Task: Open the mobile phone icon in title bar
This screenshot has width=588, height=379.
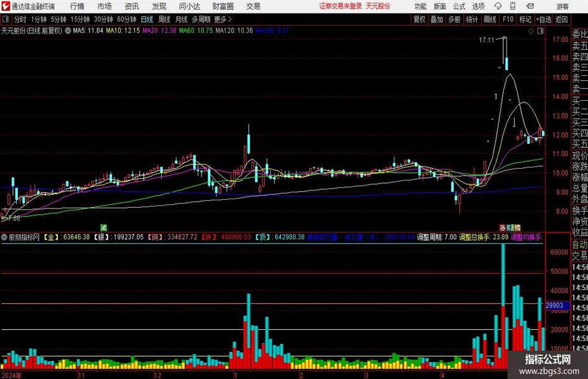Action: (x=513, y=6)
